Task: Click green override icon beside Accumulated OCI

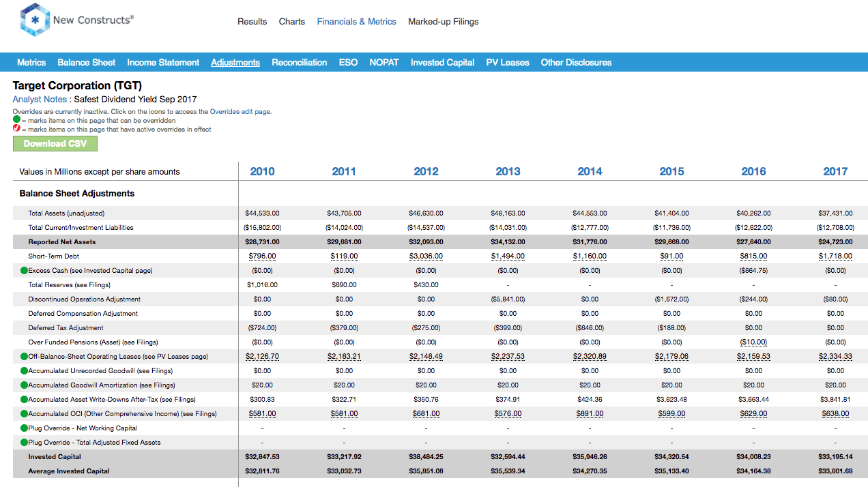Action: [24, 414]
